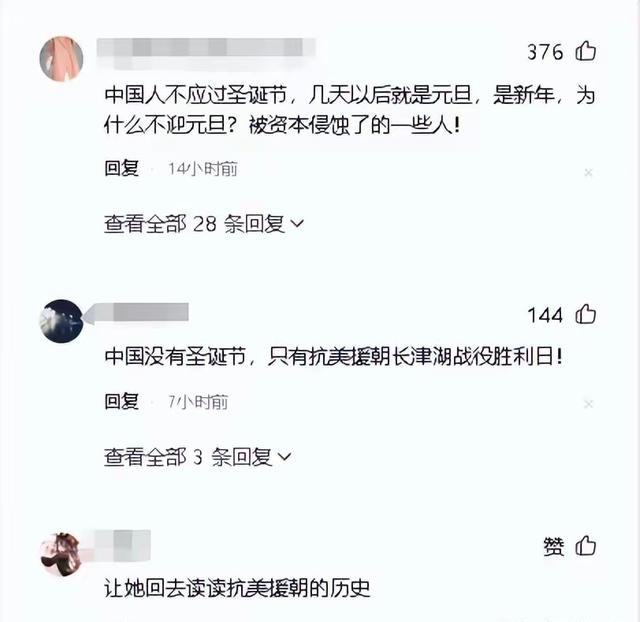Reply to the 圣诞节 元旦 comment
Screen dimensions: 640x622
122,168
